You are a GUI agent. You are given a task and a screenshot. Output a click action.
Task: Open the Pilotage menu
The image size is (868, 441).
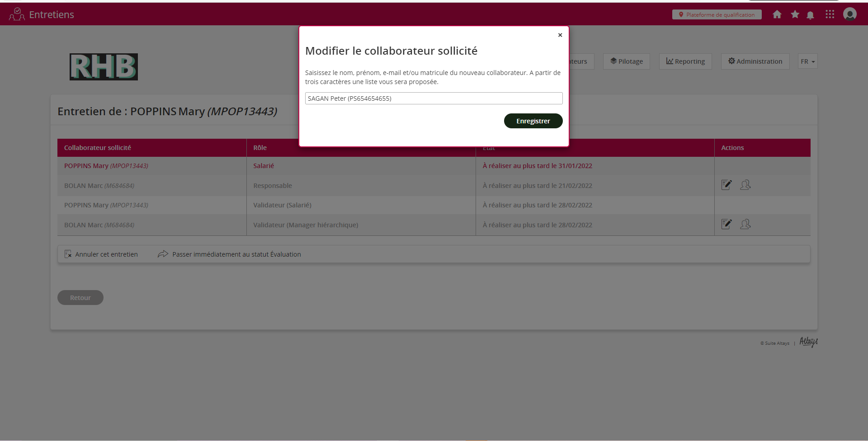tap(626, 61)
